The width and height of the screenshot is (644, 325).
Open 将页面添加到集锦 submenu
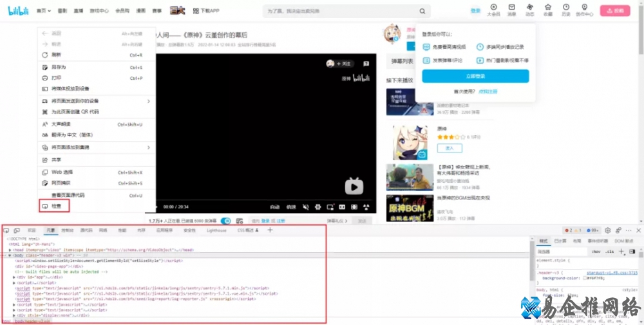tap(97, 147)
